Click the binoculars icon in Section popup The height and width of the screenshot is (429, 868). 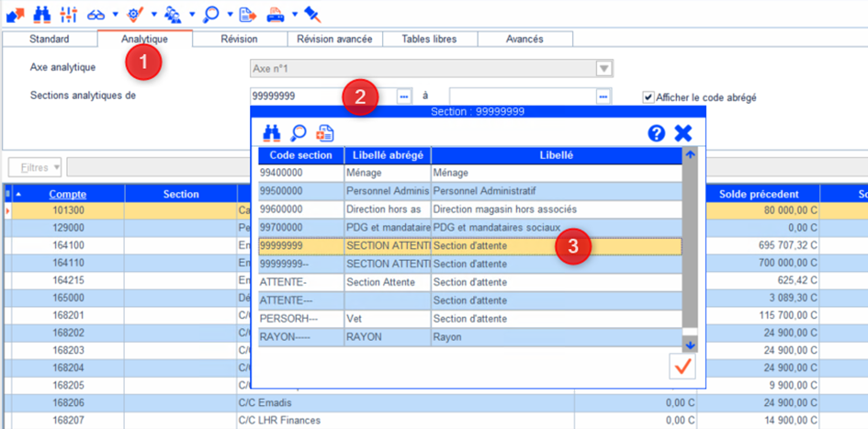pos(272,133)
